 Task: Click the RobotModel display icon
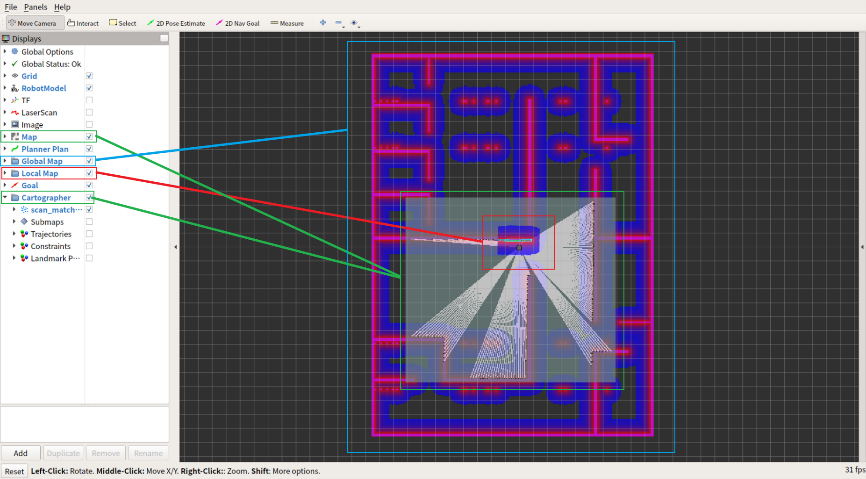(x=15, y=88)
